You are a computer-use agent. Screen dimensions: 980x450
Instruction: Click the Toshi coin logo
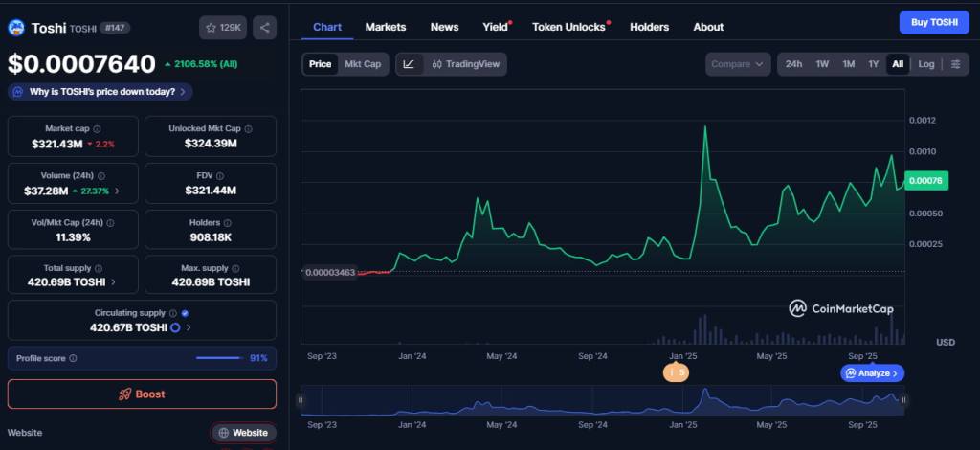coord(16,28)
